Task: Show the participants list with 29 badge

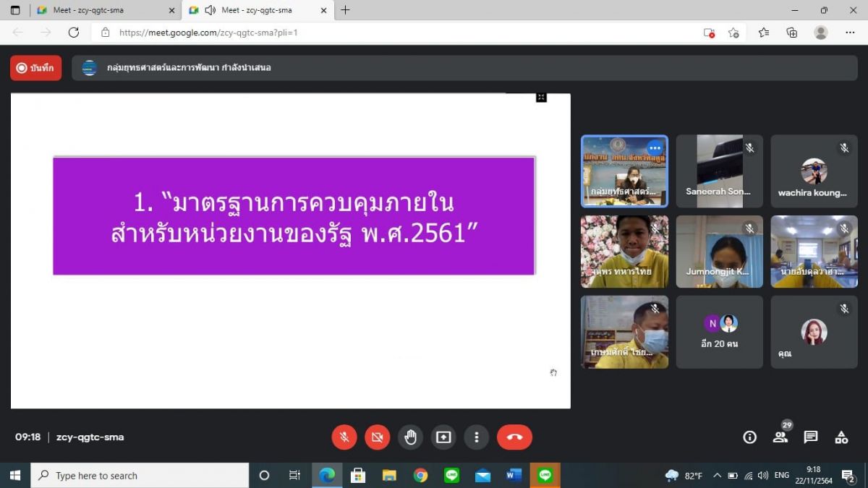Action: [780, 437]
